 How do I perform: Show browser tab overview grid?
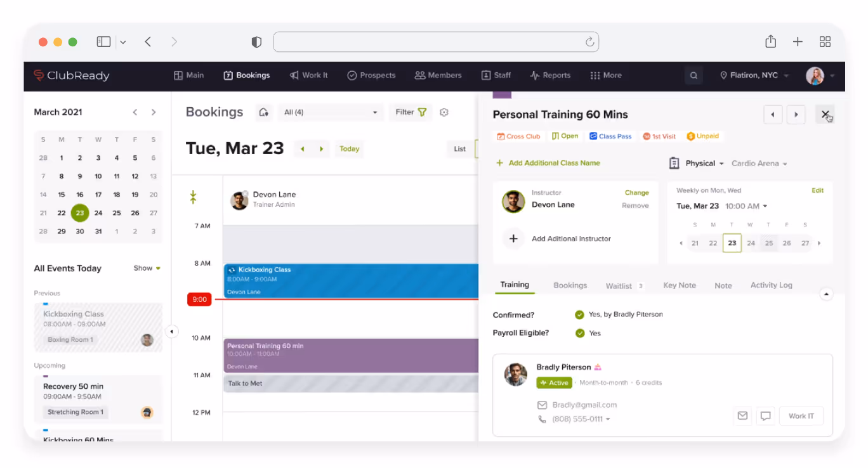tap(825, 42)
